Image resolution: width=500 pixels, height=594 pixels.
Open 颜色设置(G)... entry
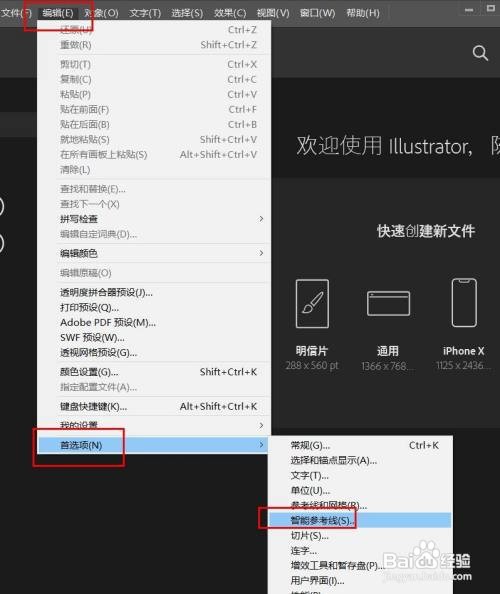154,372
